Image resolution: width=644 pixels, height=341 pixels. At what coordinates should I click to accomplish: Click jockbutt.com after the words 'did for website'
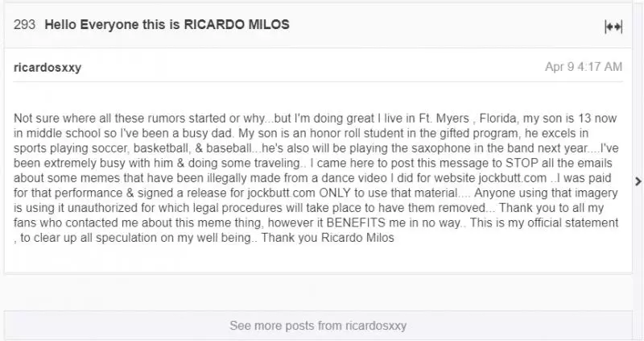[x=513, y=178]
